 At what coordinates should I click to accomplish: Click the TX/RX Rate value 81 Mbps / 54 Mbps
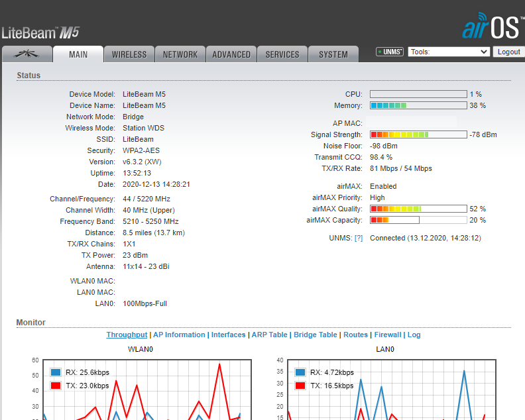point(401,168)
